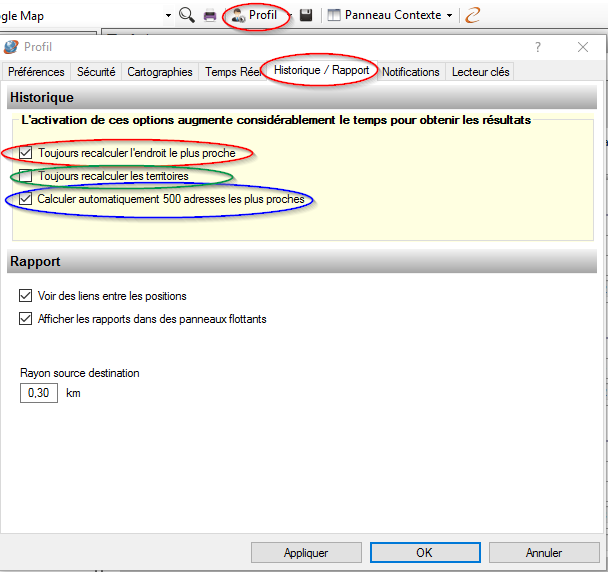Expand the Panneau Contexte dropdown arrow

[450, 16]
